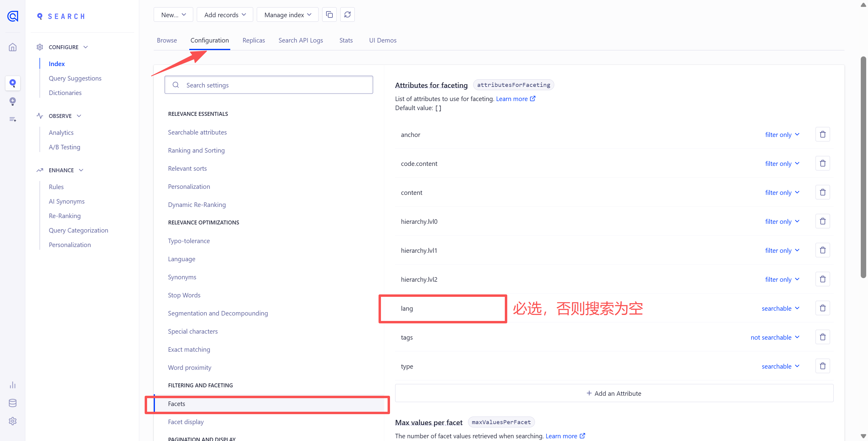Open the Recommend lightbulb icon in rail

point(12,101)
